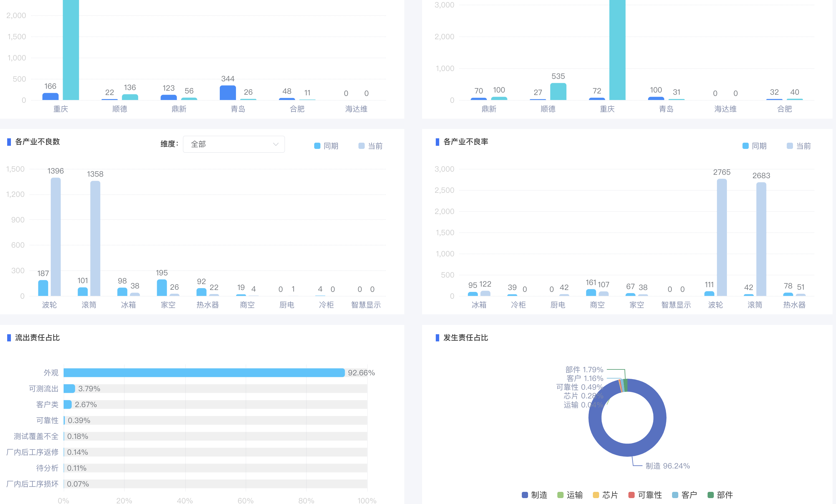Click the 166 重庆 blue bar
This screenshot has width=836, height=504.
point(50,96)
